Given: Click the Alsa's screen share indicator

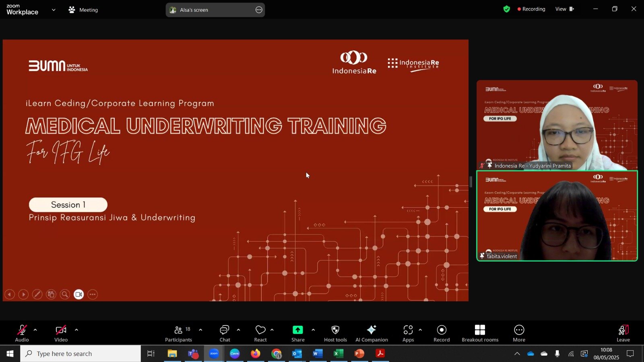Looking at the screenshot, I should (215, 10).
